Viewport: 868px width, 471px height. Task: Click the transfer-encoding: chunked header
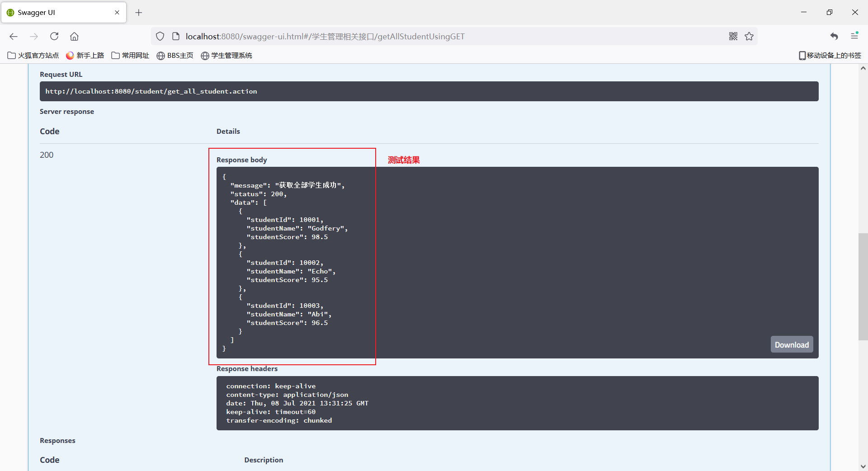pyautogui.click(x=279, y=420)
